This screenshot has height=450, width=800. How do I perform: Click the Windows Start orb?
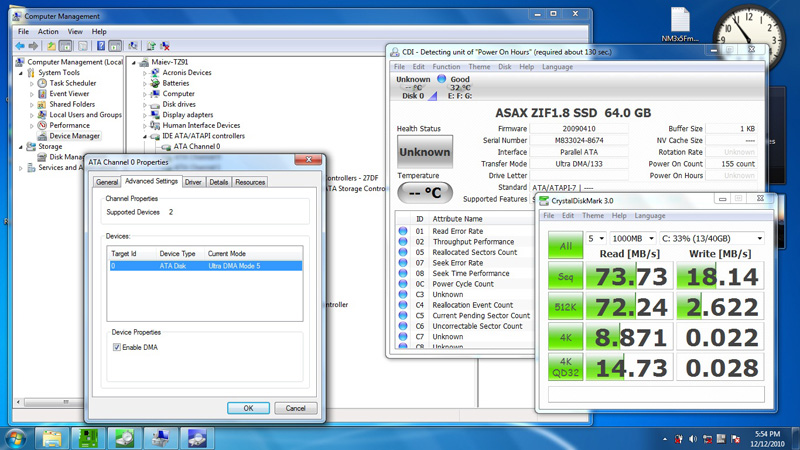[15, 439]
